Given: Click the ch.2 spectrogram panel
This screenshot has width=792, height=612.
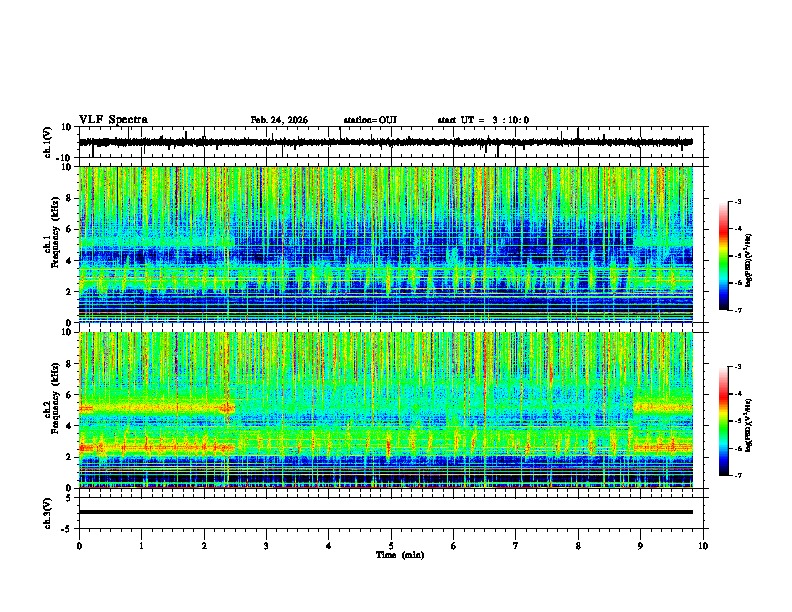Looking at the screenshot, I should click(x=385, y=410).
